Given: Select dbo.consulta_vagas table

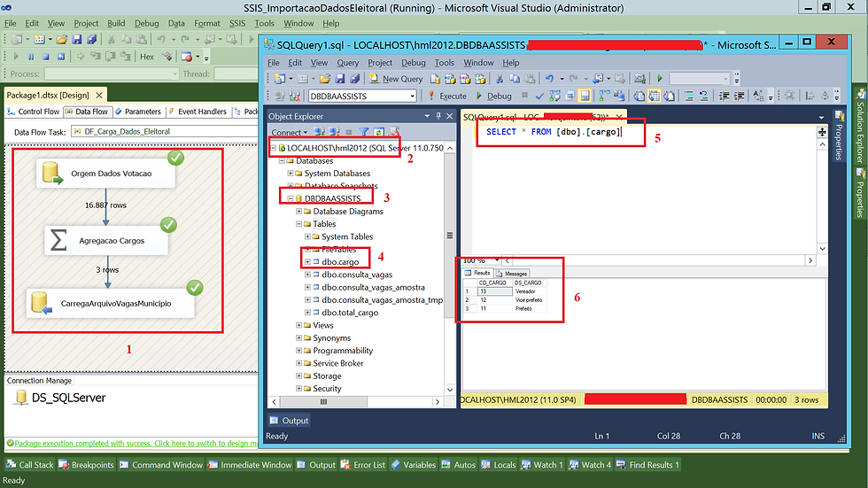Looking at the screenshot, I should coord(357,275).
